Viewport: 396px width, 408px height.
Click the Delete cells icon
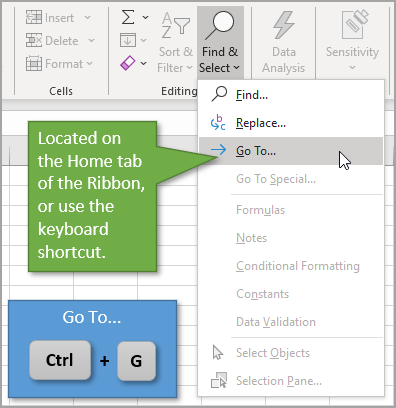(x=34, y=40)
